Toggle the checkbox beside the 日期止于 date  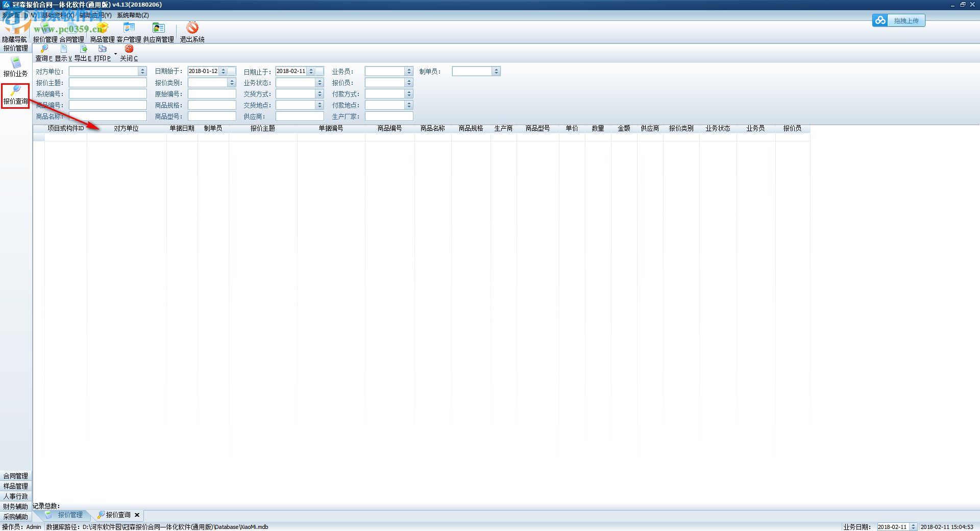point(320,71)
